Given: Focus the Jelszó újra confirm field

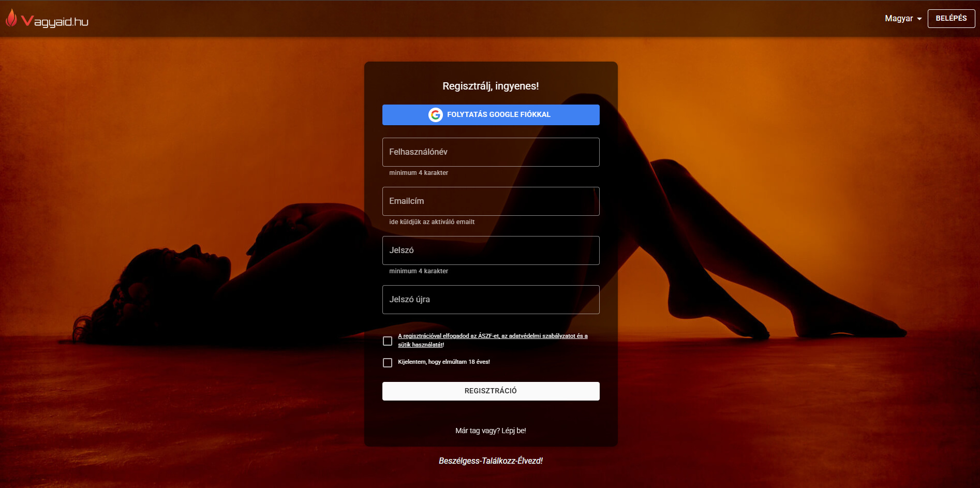Looking at the screenshot, I should [491, 300].
